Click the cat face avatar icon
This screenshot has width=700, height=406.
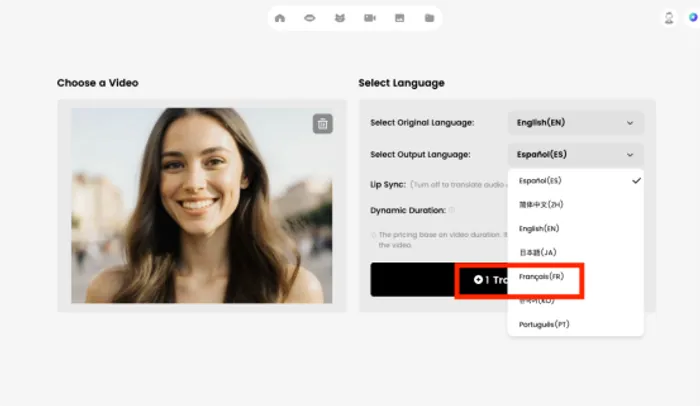click(339, 18)
